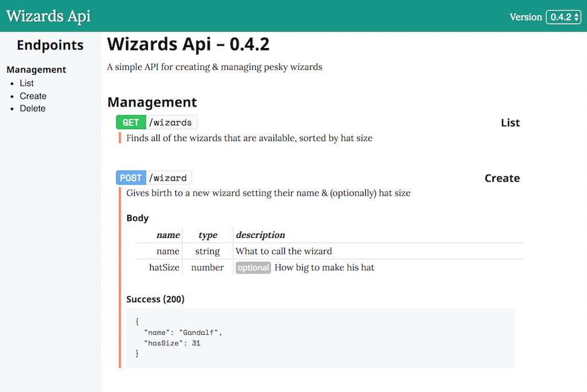Click the "name": "Gandalf" line in JSON
Viewport: 587px width, 392px height.
click(183, 332)
